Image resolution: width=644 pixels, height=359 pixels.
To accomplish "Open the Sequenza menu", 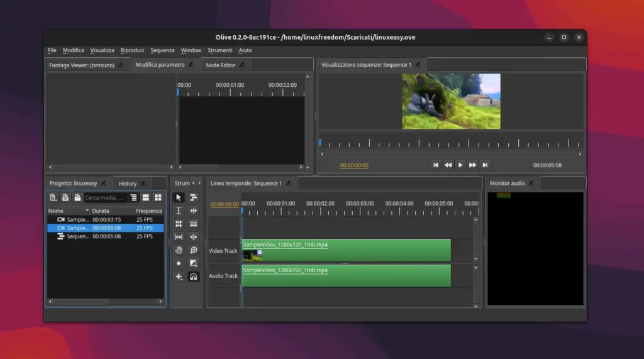I will [162, 50].
